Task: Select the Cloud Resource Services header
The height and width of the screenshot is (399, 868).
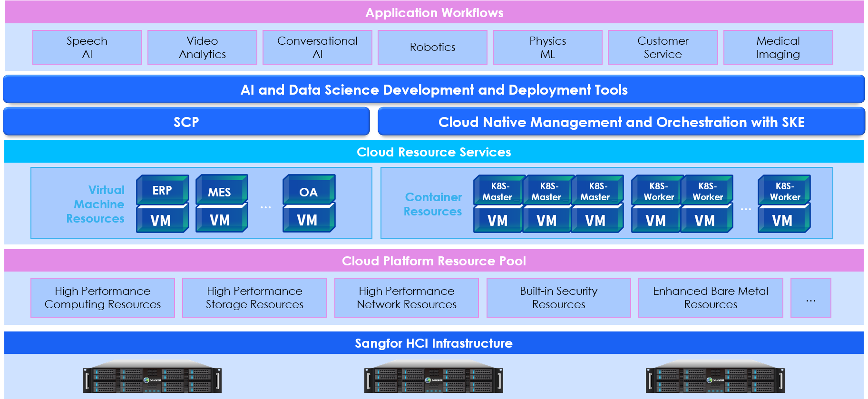Action: (434, 152)
